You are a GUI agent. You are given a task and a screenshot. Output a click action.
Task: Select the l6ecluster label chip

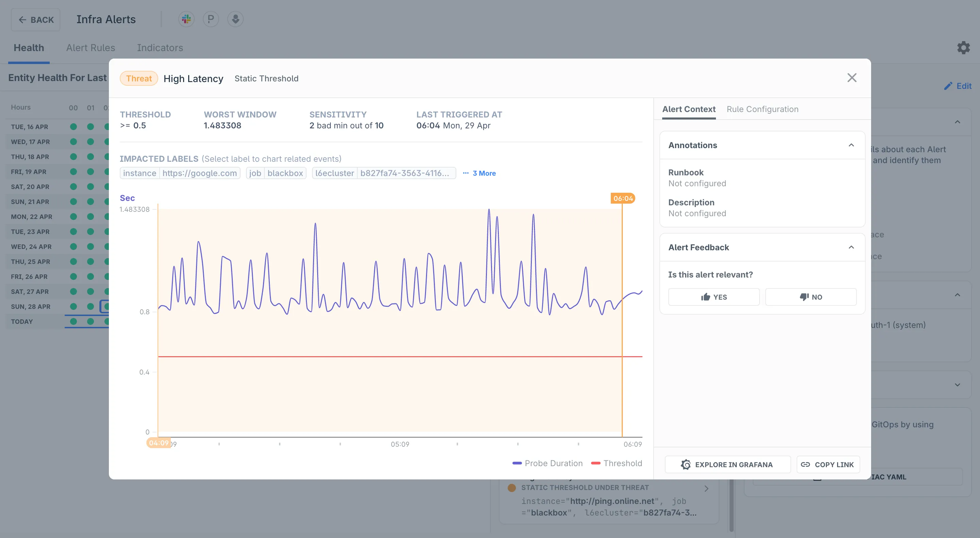(384, 173)
